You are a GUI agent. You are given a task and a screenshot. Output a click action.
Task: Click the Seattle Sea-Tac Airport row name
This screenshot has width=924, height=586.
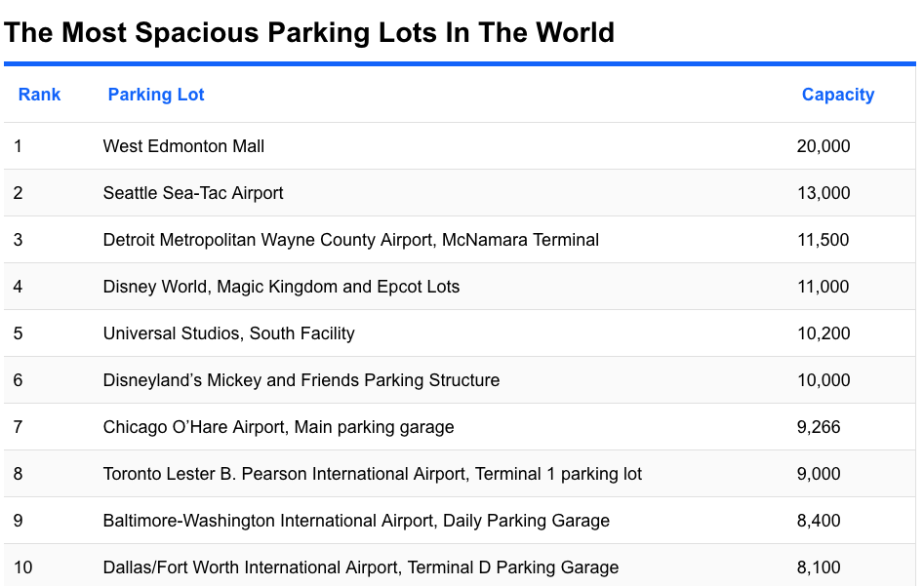(193, 193)
